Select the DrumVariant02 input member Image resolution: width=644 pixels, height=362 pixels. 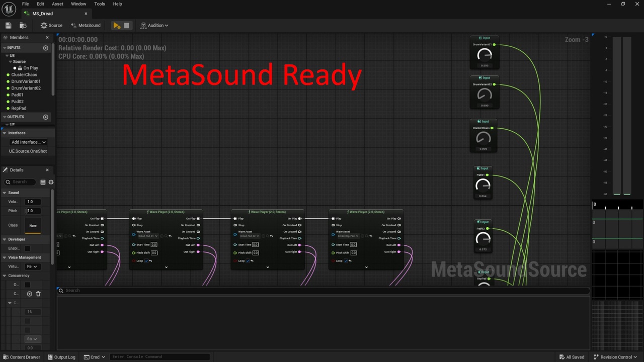26,88
